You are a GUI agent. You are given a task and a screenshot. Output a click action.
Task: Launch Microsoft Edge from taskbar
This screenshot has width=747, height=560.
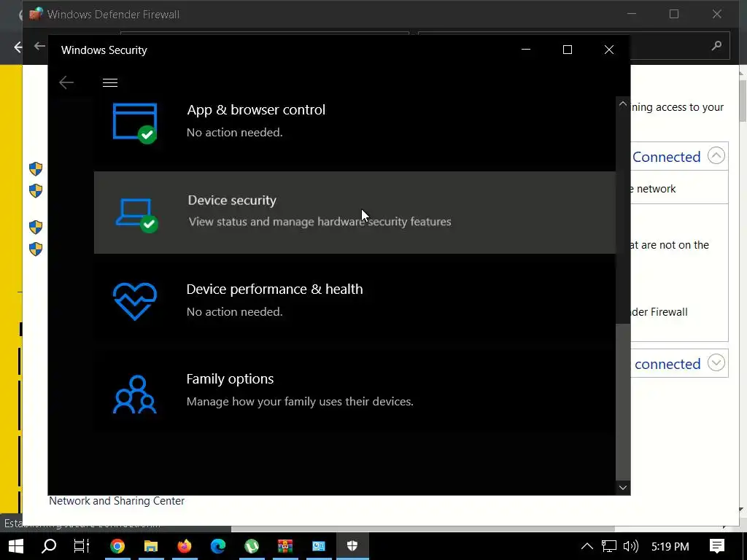[218, 545]
